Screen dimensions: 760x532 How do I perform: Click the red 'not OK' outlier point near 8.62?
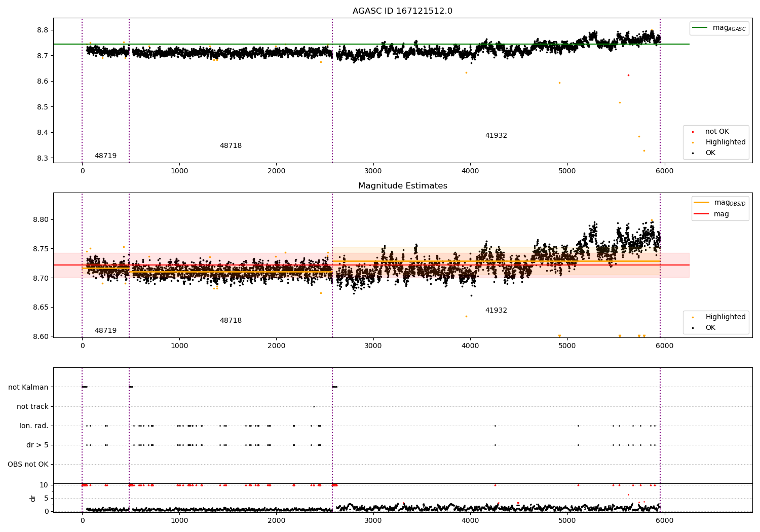(x=628, y=75)
